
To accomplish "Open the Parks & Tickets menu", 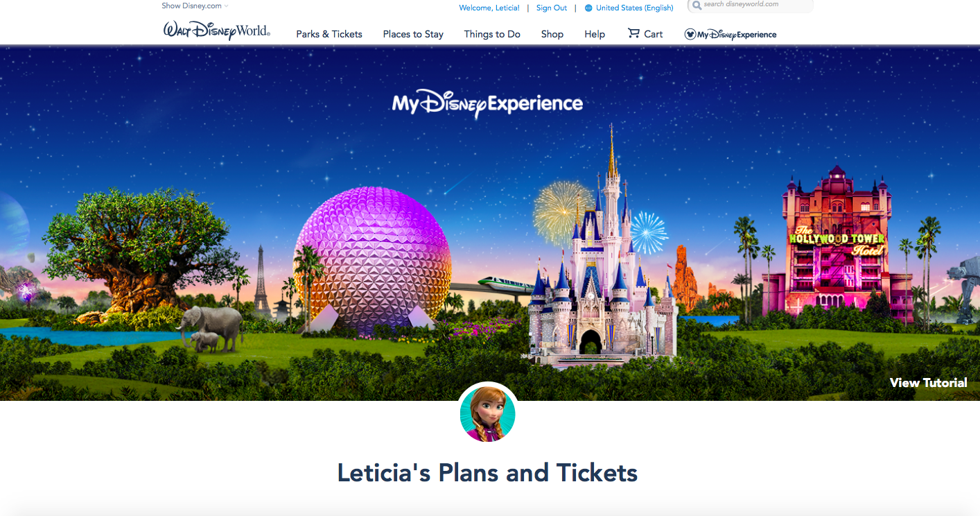I will pyautogui.click(x=329, y=34).
